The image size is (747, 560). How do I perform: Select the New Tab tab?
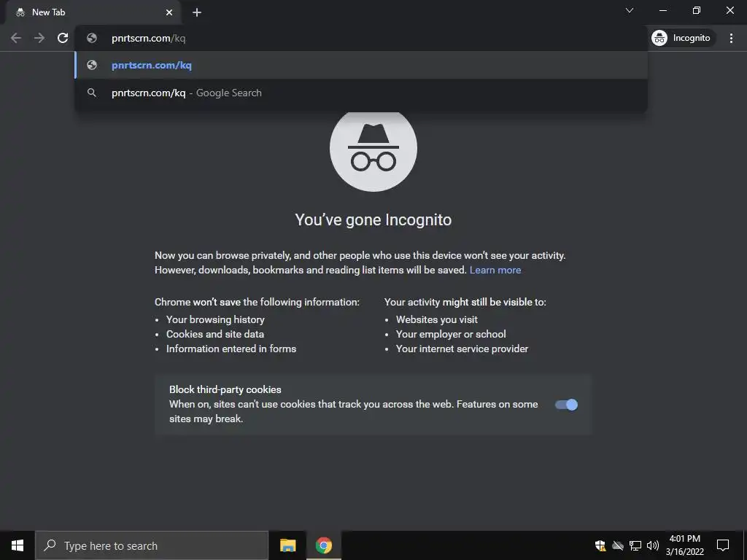(93, 12)
